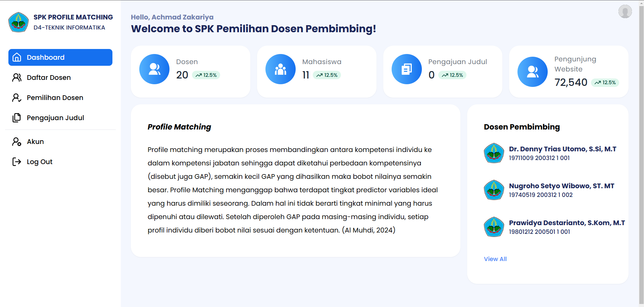The width and height of the screenshot is (644, 307).
Task: Open the Dashboard menu item
Action: click(60, 57)
